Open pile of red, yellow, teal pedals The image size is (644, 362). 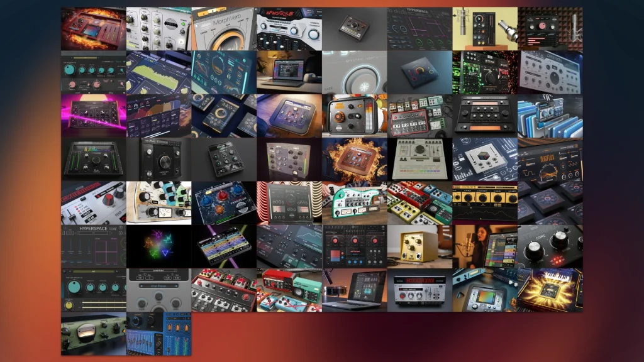coord(419,203)
